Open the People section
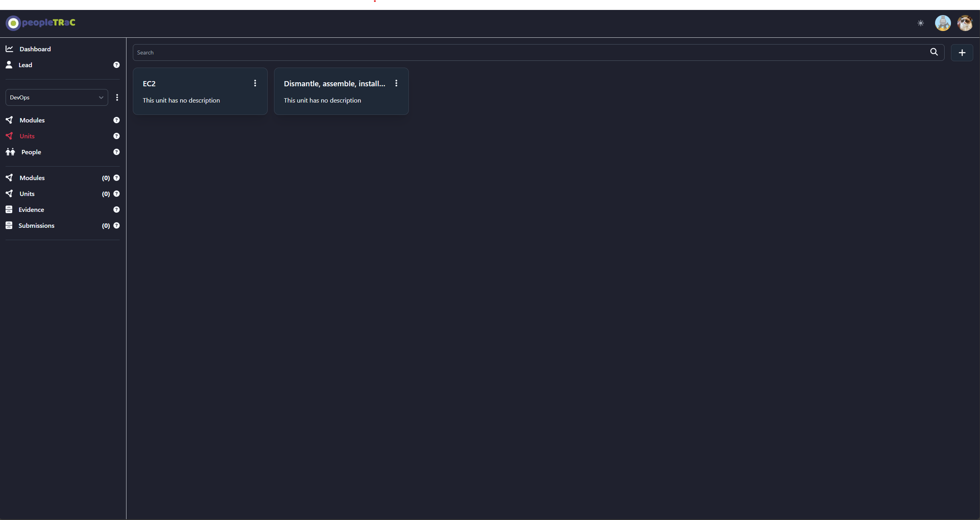 (x=31, y=152)
